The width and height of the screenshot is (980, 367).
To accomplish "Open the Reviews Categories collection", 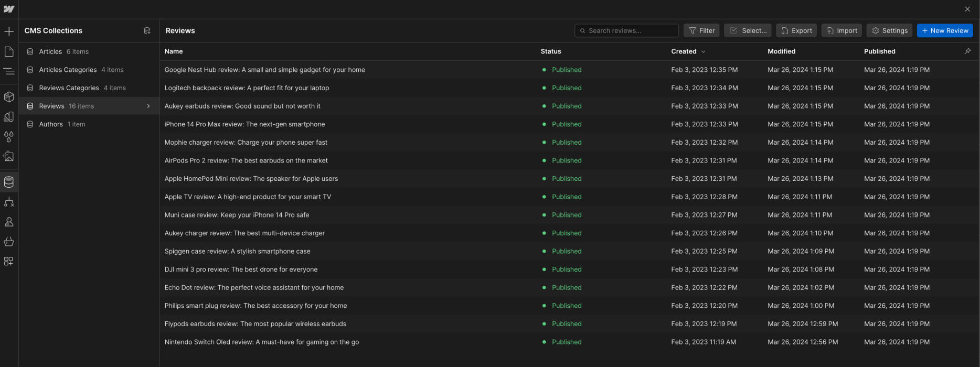I will (89, 88).
